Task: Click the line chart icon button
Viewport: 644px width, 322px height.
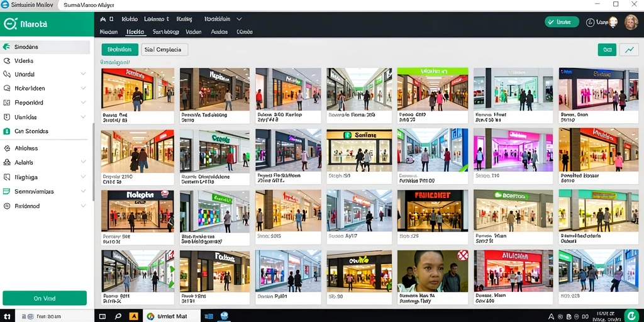Action: click(629, 50)
